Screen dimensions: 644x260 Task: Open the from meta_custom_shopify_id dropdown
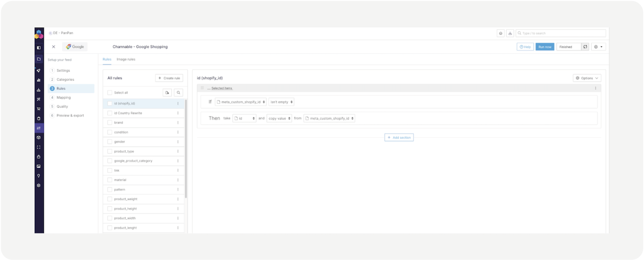329,118
